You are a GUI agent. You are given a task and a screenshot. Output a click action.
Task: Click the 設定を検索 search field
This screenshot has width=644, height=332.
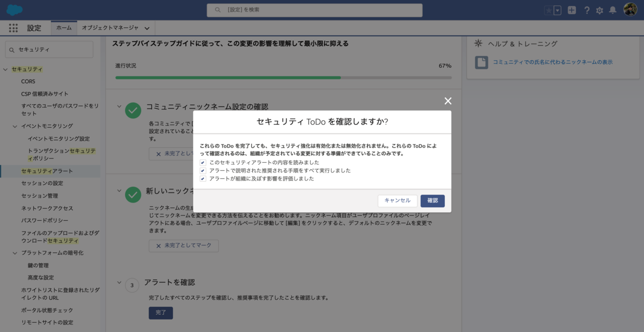click(314, 9)
